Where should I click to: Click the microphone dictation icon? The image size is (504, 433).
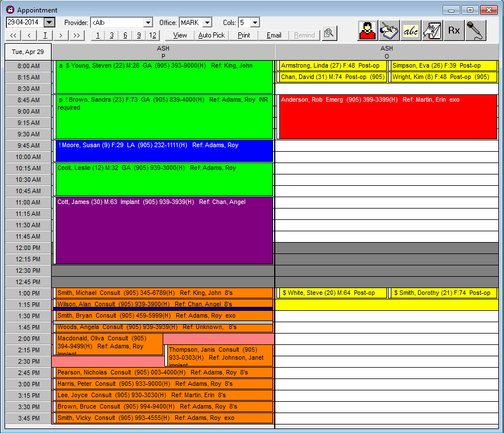[x=476, y=31]
